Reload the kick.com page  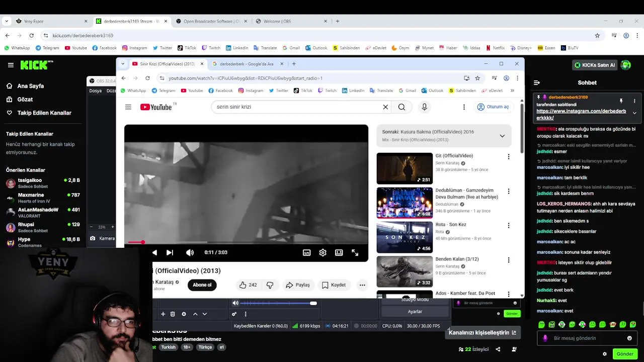tap(31, 36)
